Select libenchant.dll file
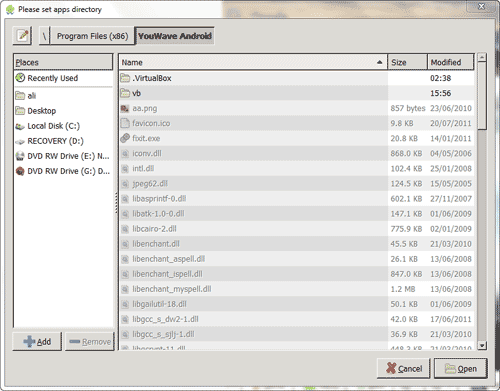The width and height of the screenshot is (500, 391). point(296,244)
